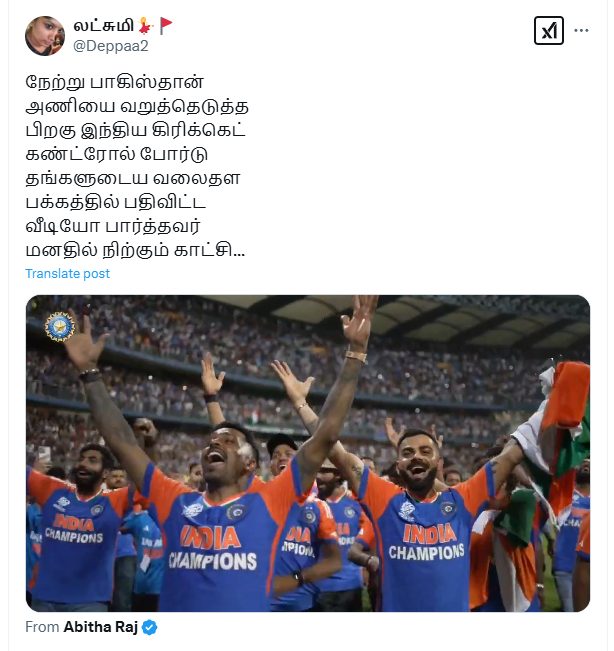614x651 pixels.
Task: Click the Translate post link
Action: (x=67, y=274)
